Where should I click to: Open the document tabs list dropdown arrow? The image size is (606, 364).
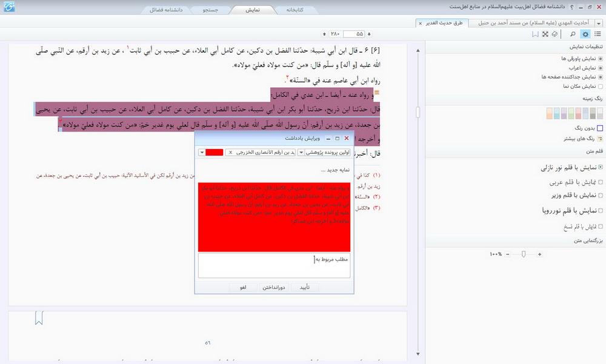(599, 23)
